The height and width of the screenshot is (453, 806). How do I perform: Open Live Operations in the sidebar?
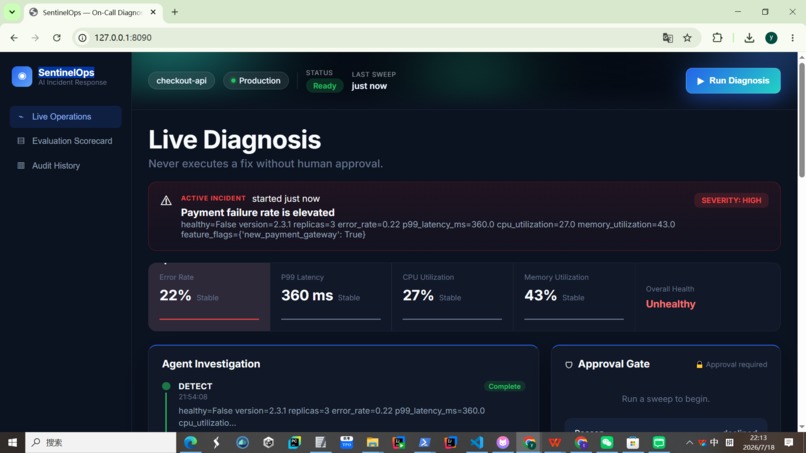coord(65,117)
